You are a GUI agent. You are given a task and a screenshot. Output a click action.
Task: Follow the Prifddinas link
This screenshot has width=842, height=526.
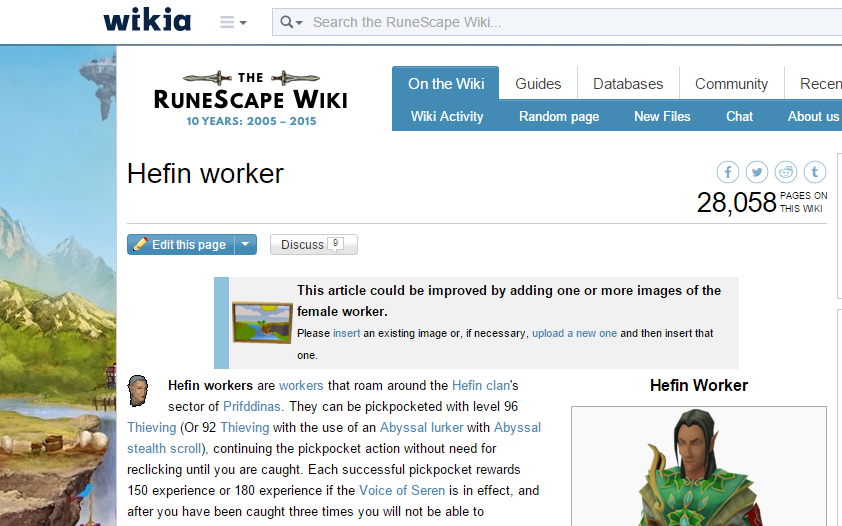(252, 406)
